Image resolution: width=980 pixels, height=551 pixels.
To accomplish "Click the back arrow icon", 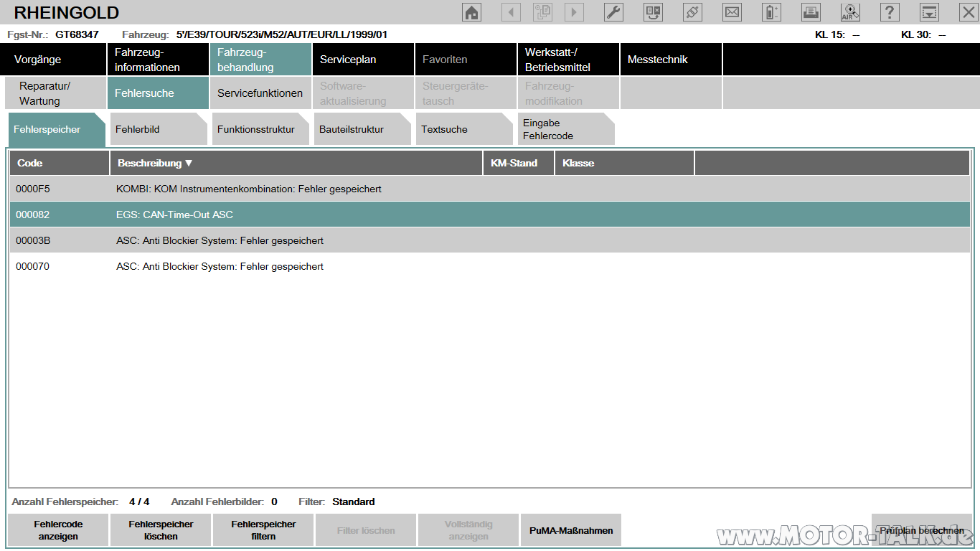I will [511, 12].
